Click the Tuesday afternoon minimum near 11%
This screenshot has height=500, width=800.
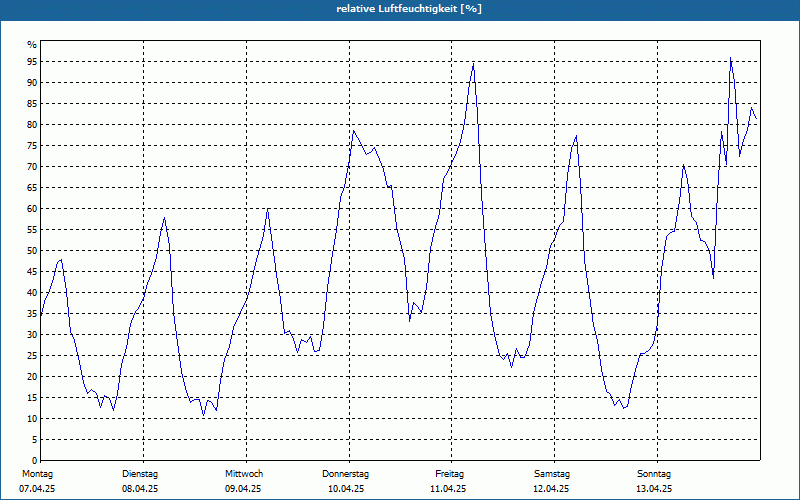click(204, 415)
